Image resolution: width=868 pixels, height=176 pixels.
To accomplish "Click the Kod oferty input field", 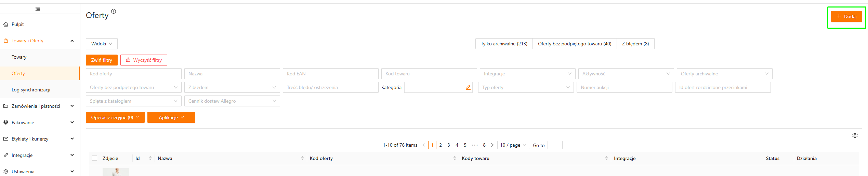I will click(x=133, y=74).
